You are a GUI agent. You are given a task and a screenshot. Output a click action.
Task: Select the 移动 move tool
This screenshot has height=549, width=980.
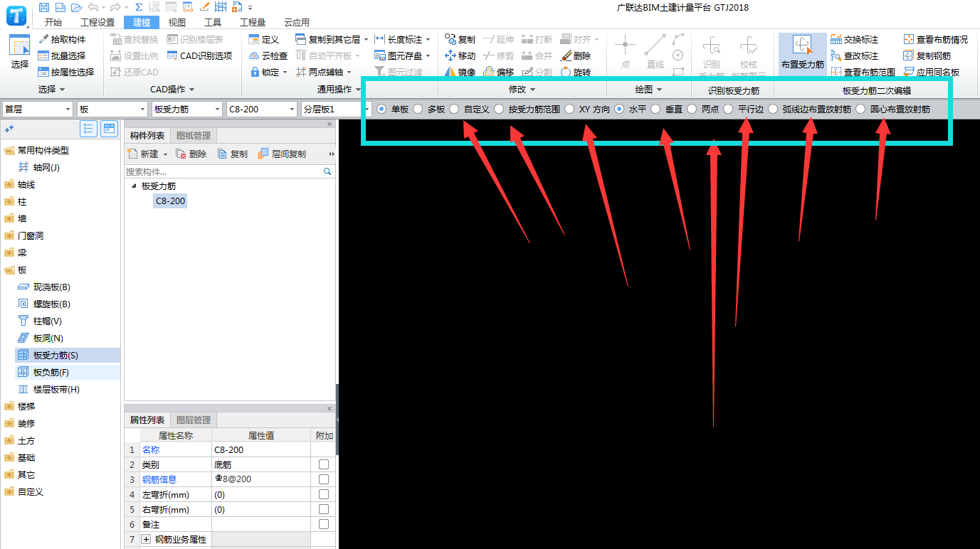click(460, 55)
